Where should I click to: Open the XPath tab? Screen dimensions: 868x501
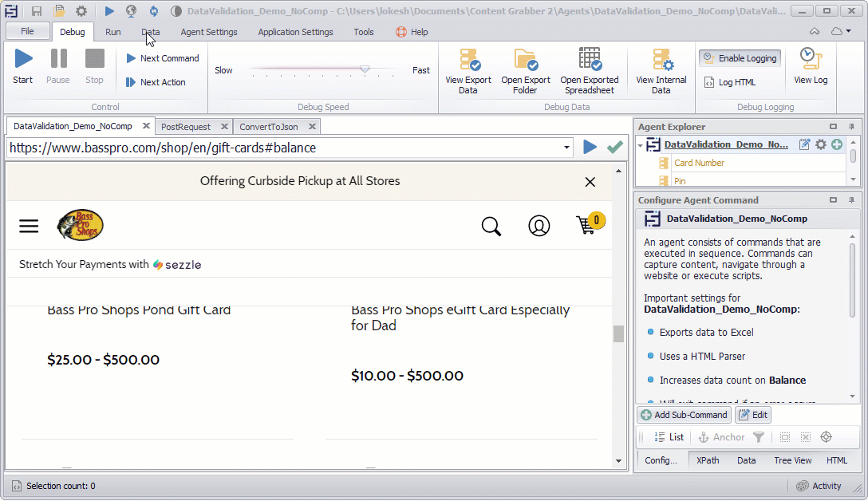[708, 460]
